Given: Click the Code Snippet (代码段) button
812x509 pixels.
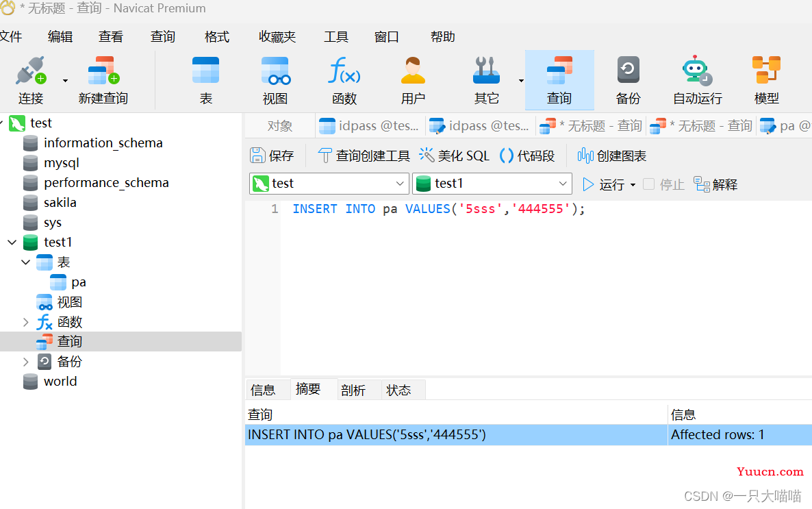Looking at the screenshot, I should click(527, 156).
